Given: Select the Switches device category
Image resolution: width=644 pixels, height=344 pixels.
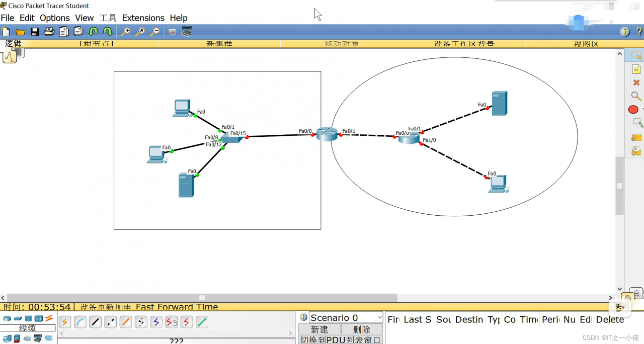Looking at the screenshot, I should (x=18, y=319).
